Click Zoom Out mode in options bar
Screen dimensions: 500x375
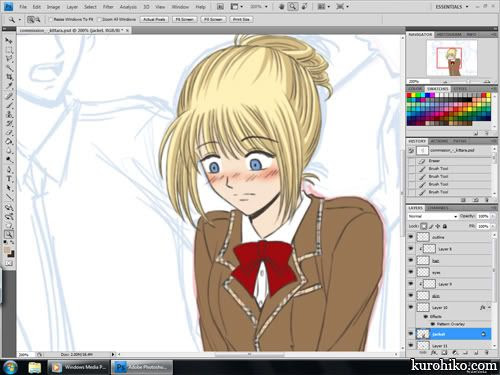click(x=37, y=20)
